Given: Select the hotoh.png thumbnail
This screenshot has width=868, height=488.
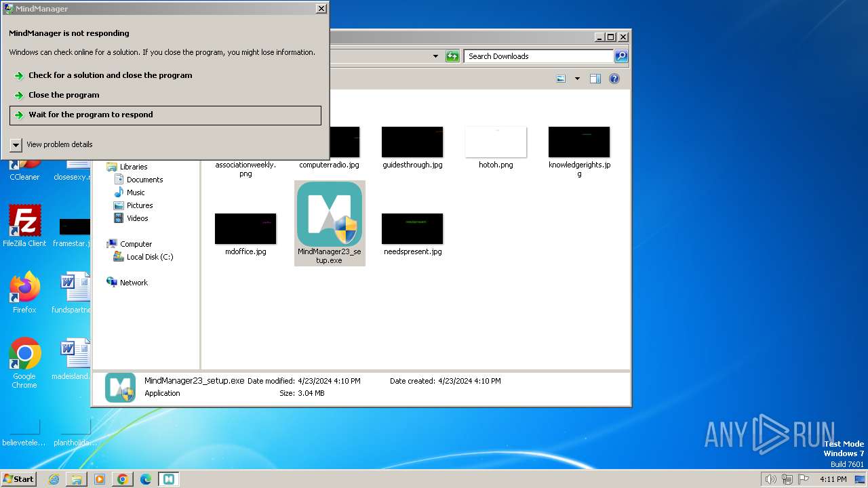Looking at the screenshot, I should [x=496, y=142].
